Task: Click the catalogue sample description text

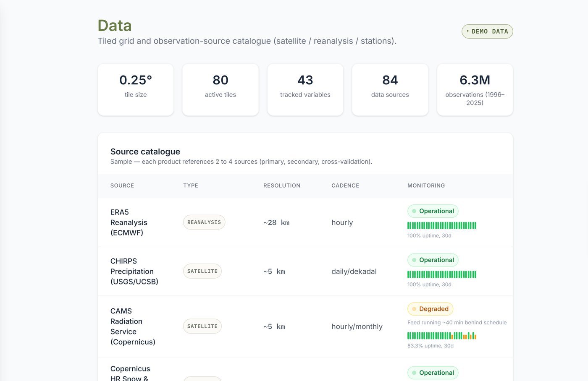Action: (241, 162)
